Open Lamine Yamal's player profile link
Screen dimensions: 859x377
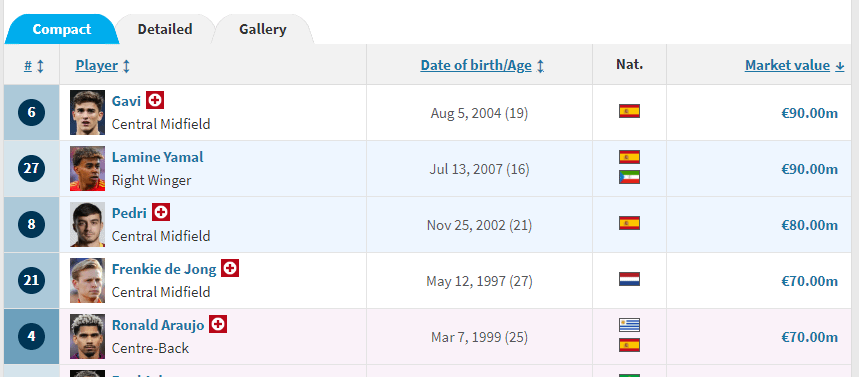158,157
